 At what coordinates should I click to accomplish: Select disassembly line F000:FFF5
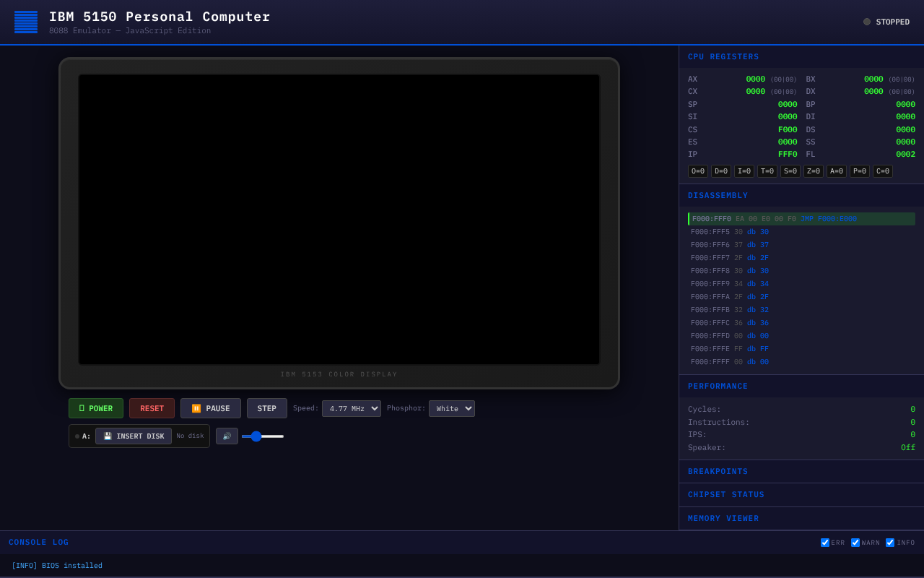coord(801,232)
